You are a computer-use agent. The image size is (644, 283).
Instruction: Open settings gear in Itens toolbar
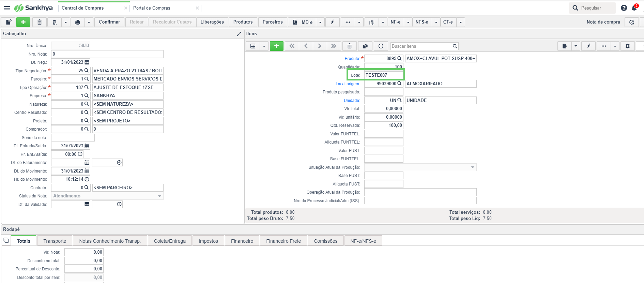[628, 46]
